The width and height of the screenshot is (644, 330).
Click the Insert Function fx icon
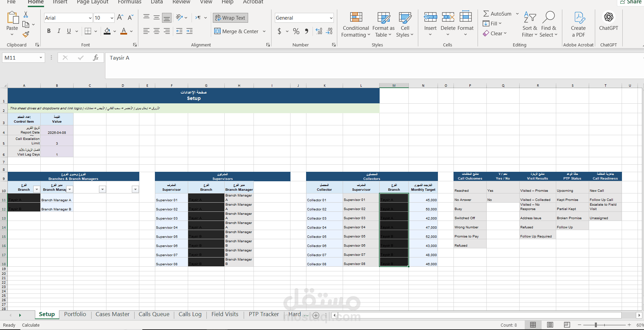[96, 58]
